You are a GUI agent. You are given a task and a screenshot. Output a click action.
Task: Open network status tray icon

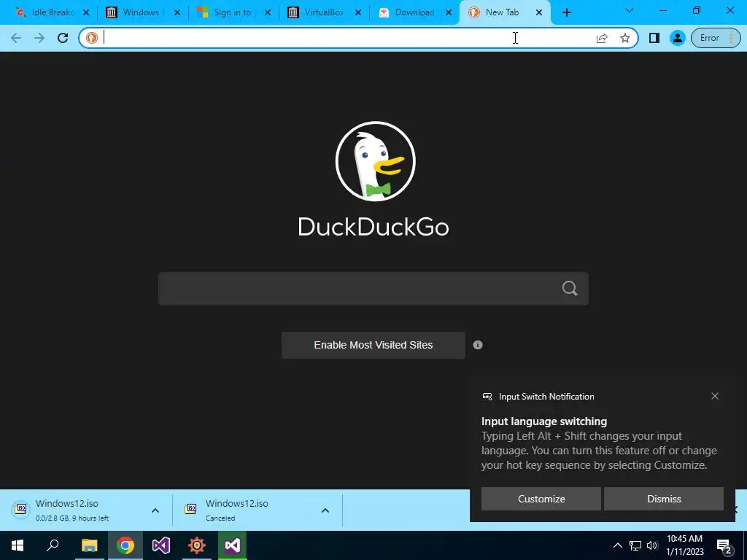tap(635, 545)
